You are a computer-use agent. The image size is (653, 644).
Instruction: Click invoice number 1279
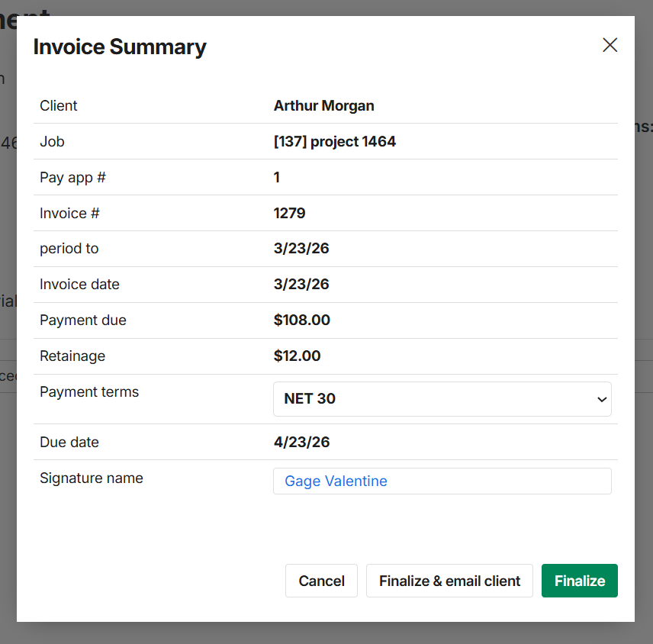[289, 214]
